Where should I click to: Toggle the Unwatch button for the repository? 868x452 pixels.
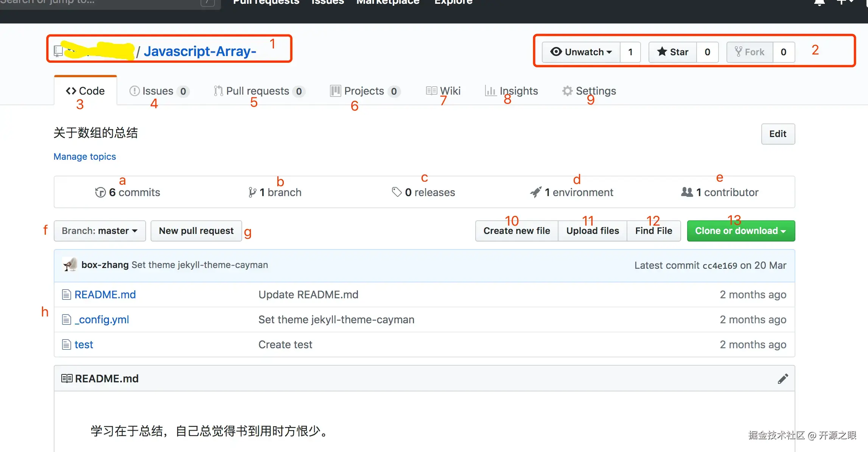pyautogui.click(x=581, y=52)
